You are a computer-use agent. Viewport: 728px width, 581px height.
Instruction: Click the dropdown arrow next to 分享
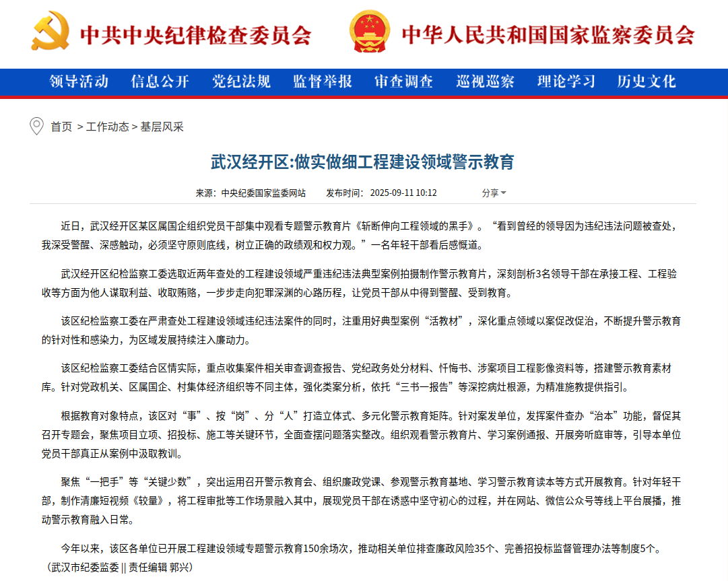coord(504,194)
